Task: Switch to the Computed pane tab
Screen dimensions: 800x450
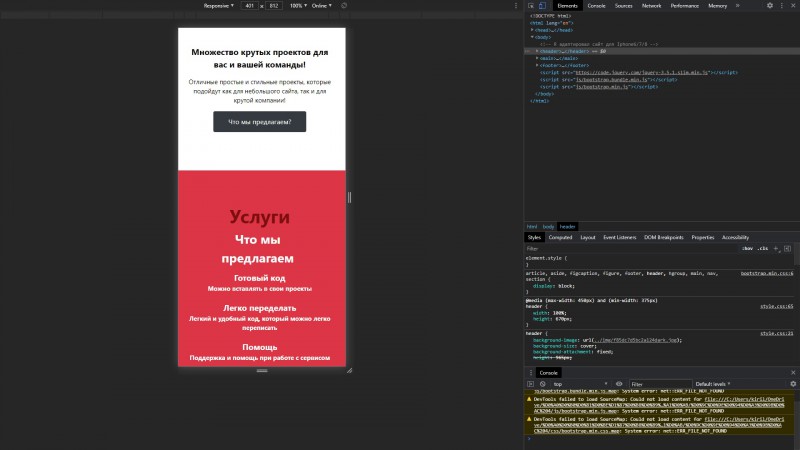Action: point(560,237)
